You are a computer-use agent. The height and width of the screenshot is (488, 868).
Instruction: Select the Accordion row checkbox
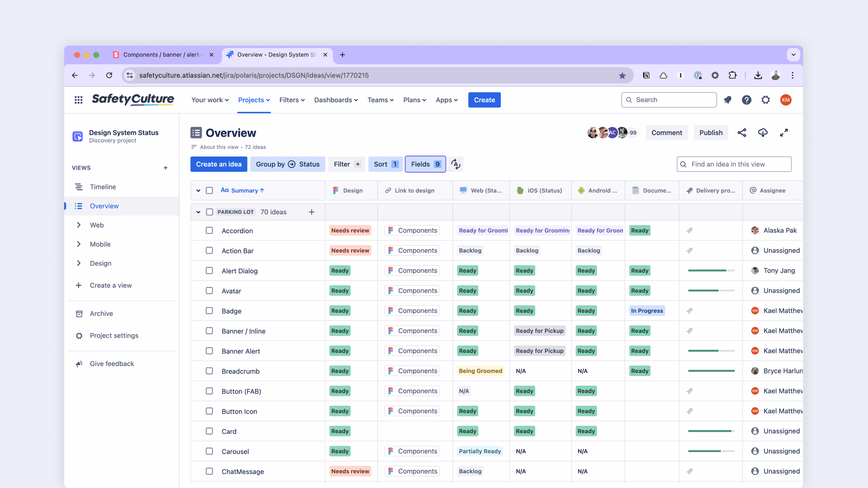(x=209, y=230)
